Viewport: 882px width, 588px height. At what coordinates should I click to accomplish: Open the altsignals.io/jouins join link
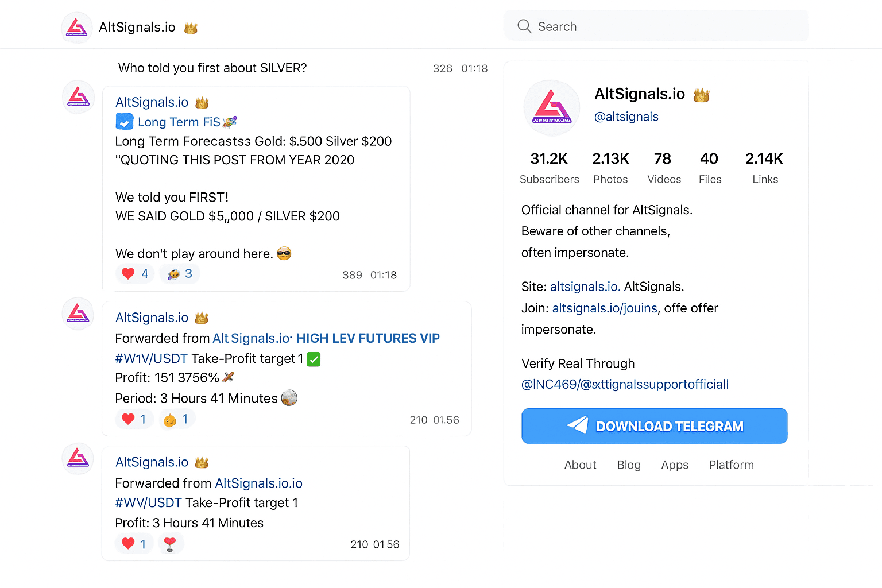(x=604, y=308)
